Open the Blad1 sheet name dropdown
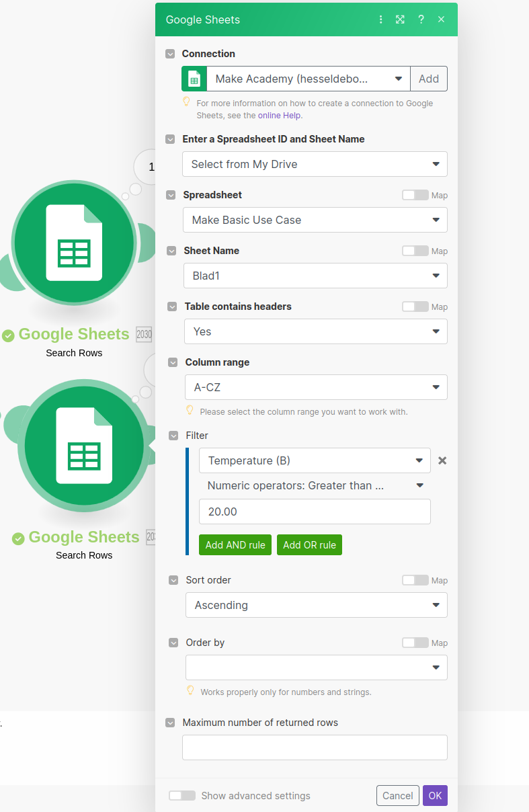The width and height of the screenshot is (529, 812). 315,276
